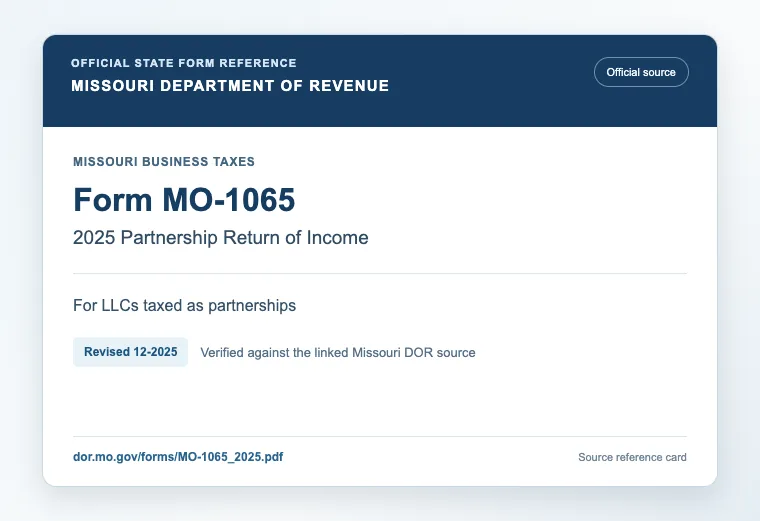Click the Source reference card footer text
This screenshot has width=760, height=521.
(x=633, y=457)
